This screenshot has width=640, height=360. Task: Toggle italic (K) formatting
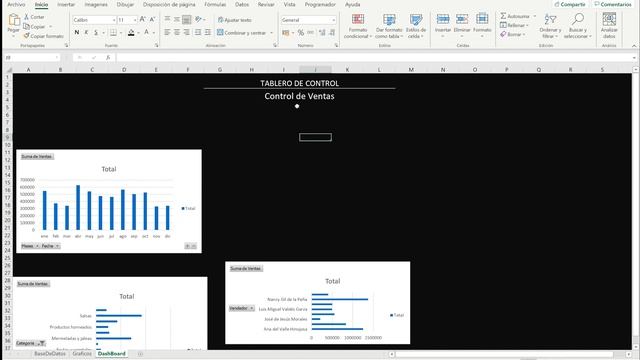pyautogui.click(x=86, y=32)
